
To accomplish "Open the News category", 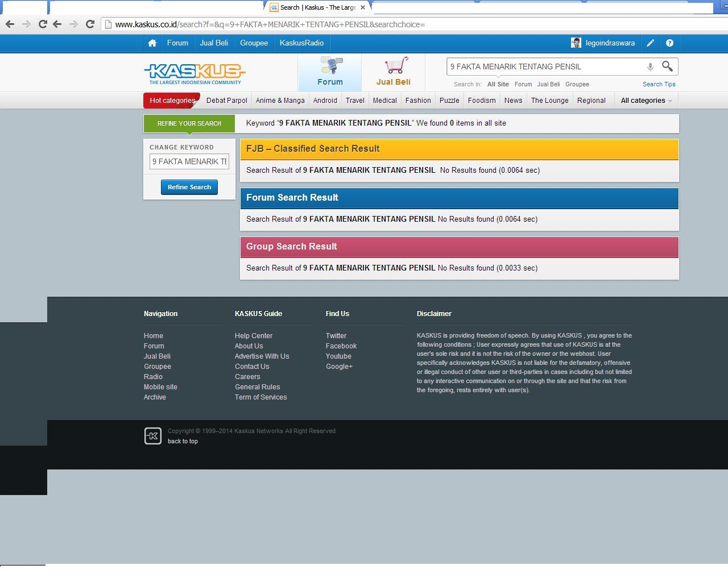I will coord(513,101).
